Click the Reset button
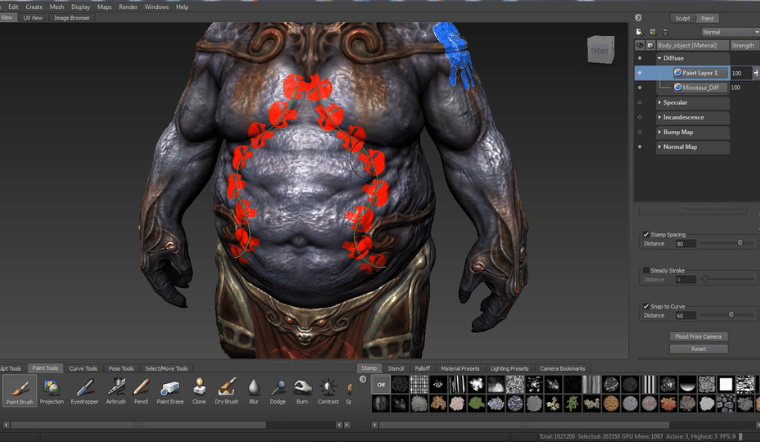The width and height of the screenshot is (760, 442). [x=698, y=348]
